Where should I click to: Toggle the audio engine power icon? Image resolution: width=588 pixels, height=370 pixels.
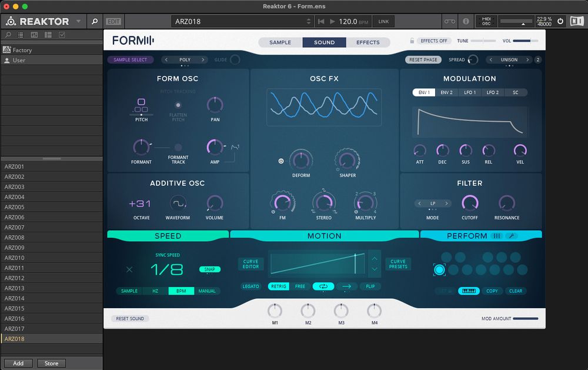[x=560, y=21]
